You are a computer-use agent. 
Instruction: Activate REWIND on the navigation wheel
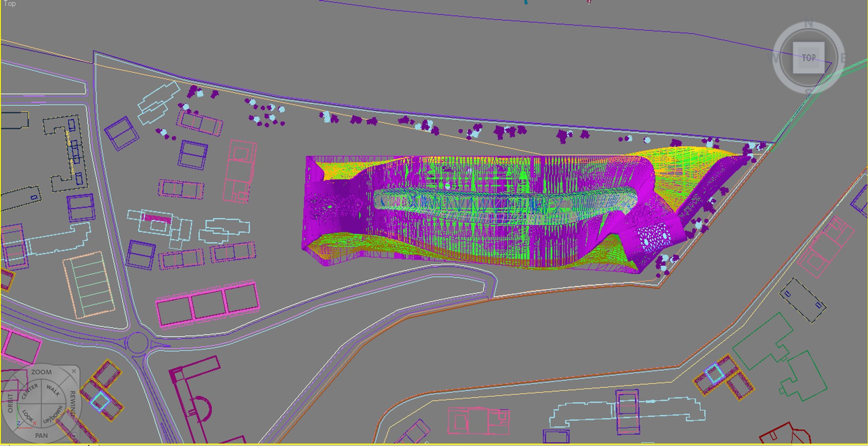point(72,404)
